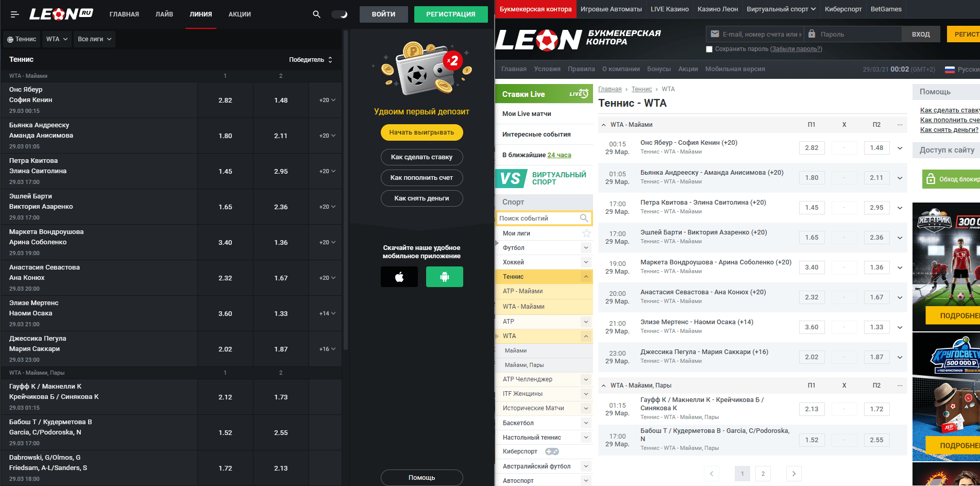Screen dimensions: 980x486
Task: Click the E-mail or account number input field
Action: pyautogui.click(x=755, y=35)
